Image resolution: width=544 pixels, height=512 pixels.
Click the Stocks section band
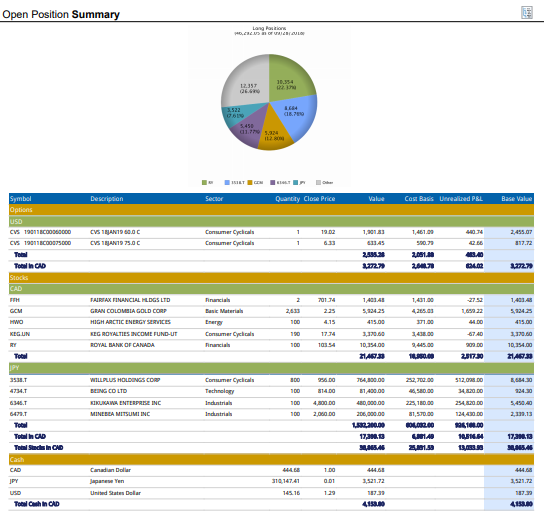coord(271,278)
